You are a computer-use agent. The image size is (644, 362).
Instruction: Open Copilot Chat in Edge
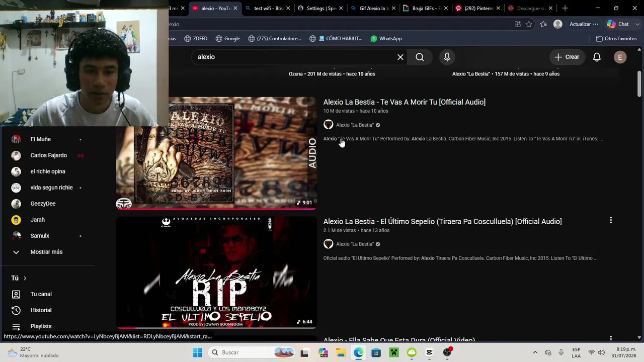point(618,24)
